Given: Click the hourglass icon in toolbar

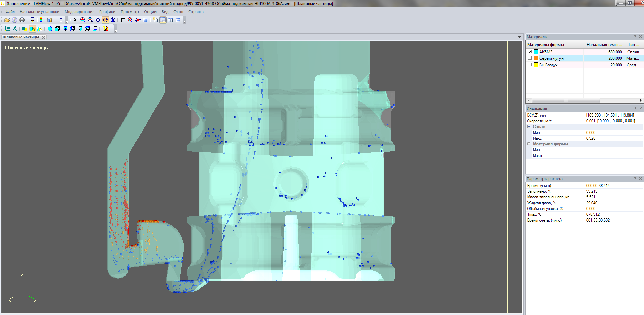Looking at the screenshot, I should (x=32, y=20).
